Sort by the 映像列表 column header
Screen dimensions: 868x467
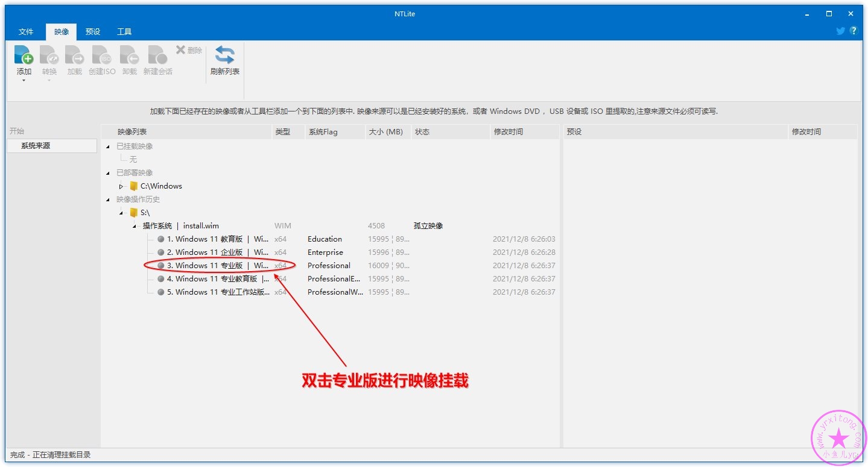[186, 132]
